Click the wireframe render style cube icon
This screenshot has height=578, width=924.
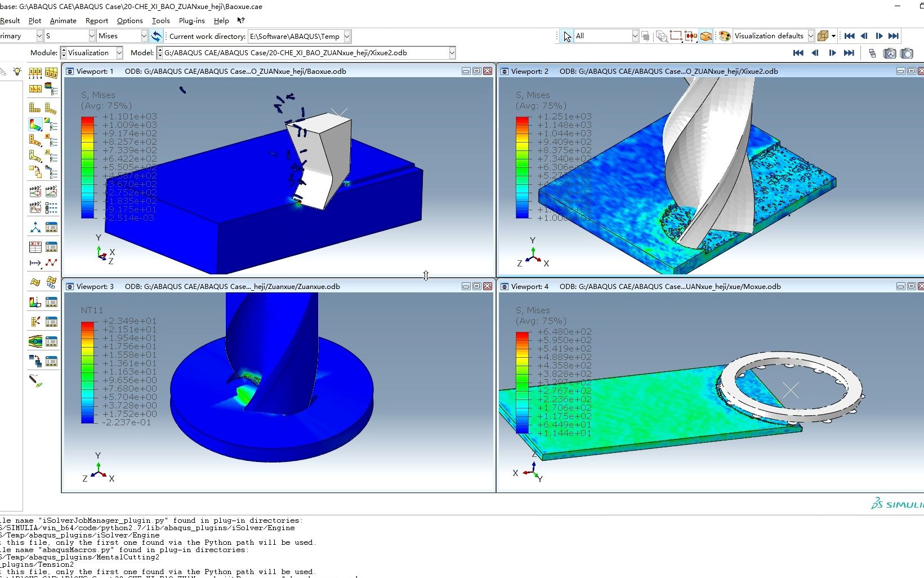(x=823, y=36)
